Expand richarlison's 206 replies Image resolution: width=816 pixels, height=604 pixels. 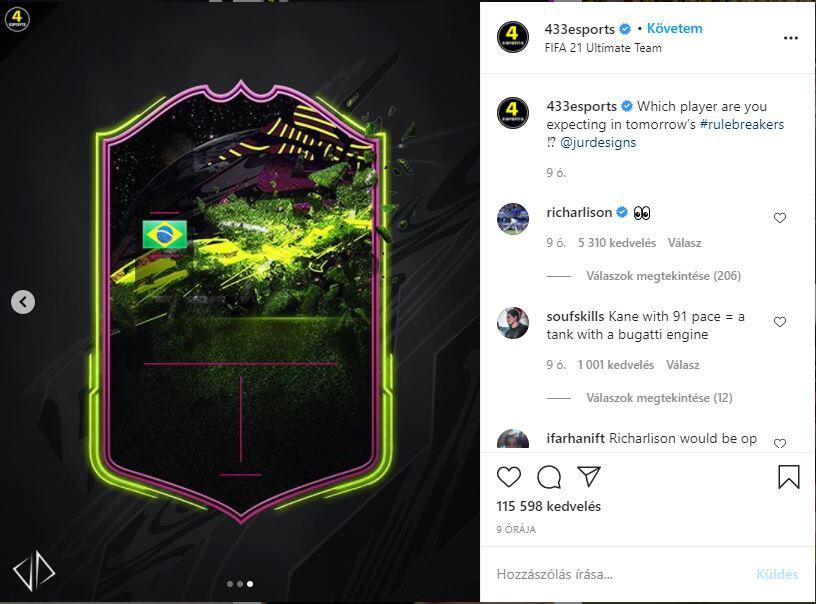click(x=664, y=276)
